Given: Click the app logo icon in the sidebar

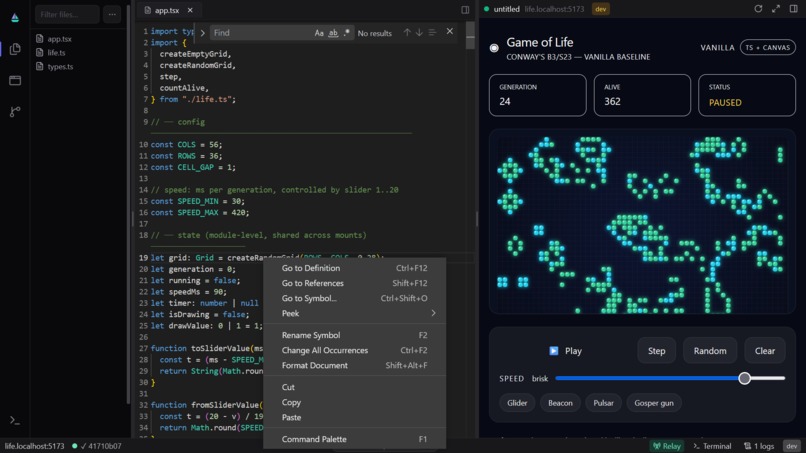Looking at the screenshot, I should pos(15,18).
